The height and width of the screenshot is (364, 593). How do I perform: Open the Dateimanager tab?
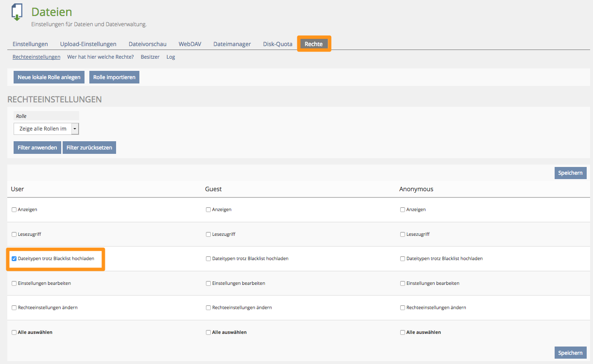pyautogui.click(x=232, y=44)
